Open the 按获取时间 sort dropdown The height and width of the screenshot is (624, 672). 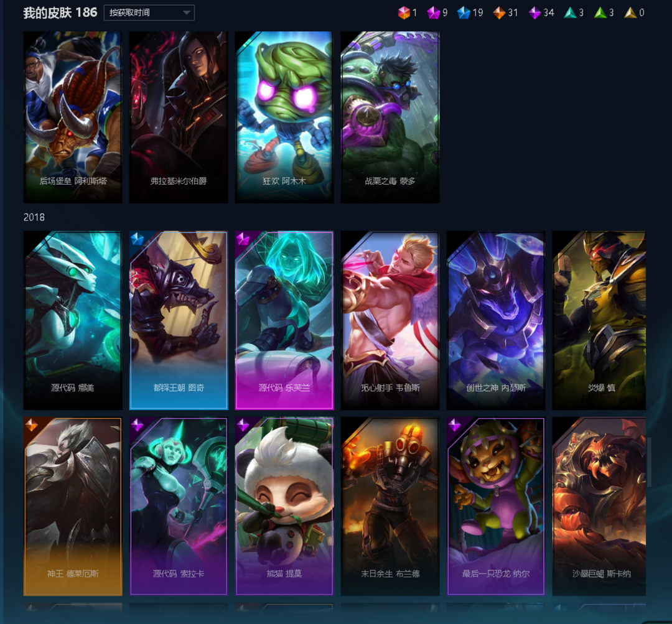pos(149,13)
